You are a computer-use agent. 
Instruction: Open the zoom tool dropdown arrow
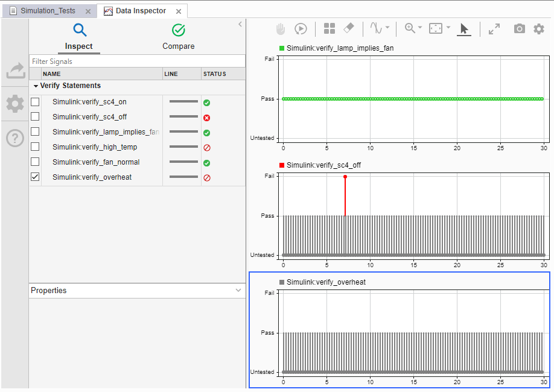point(420,28)
